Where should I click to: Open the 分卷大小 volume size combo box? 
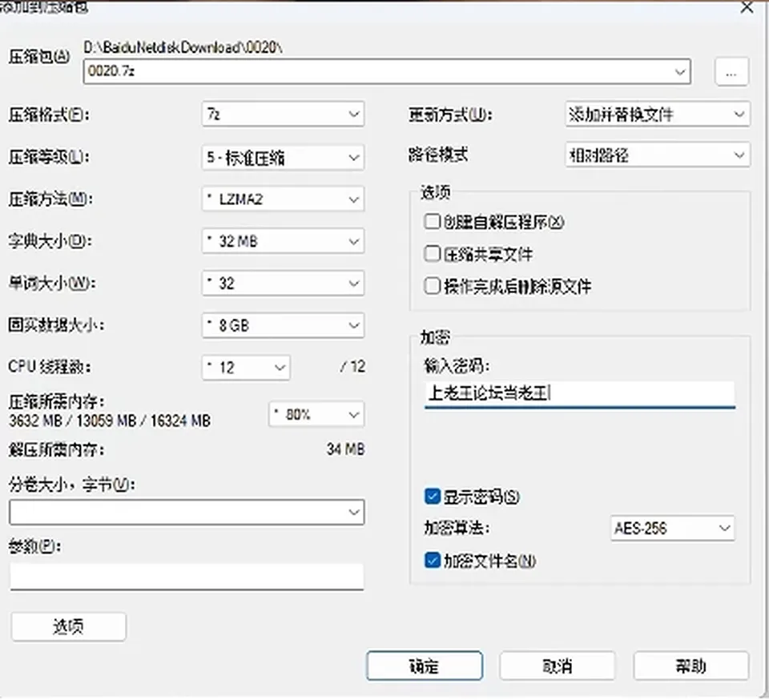pos(187,513)
